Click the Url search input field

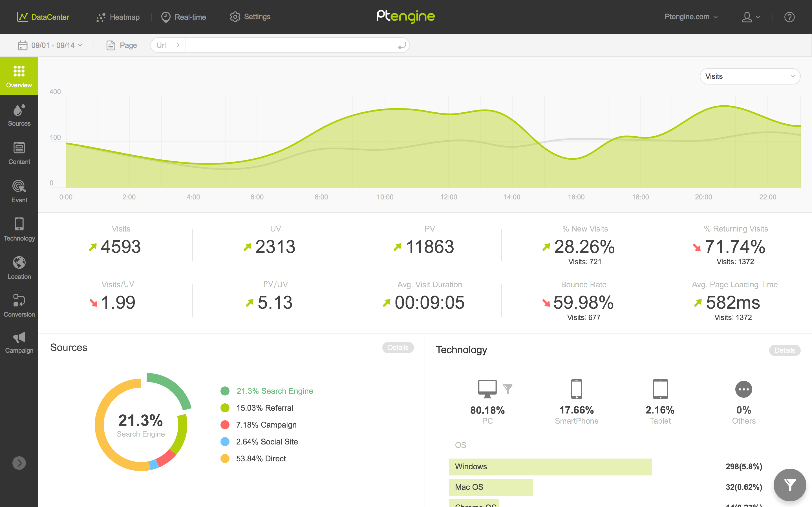pos(290,45)
